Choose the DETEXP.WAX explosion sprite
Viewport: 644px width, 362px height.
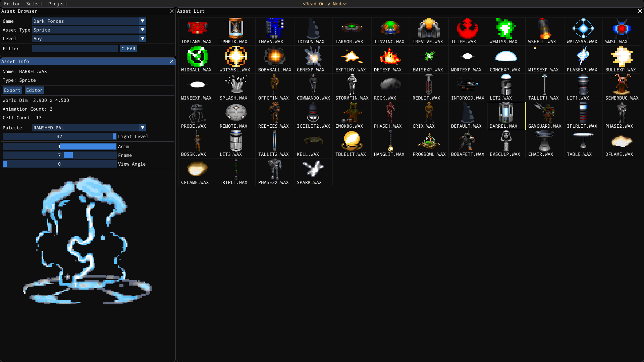click(390, 60)
